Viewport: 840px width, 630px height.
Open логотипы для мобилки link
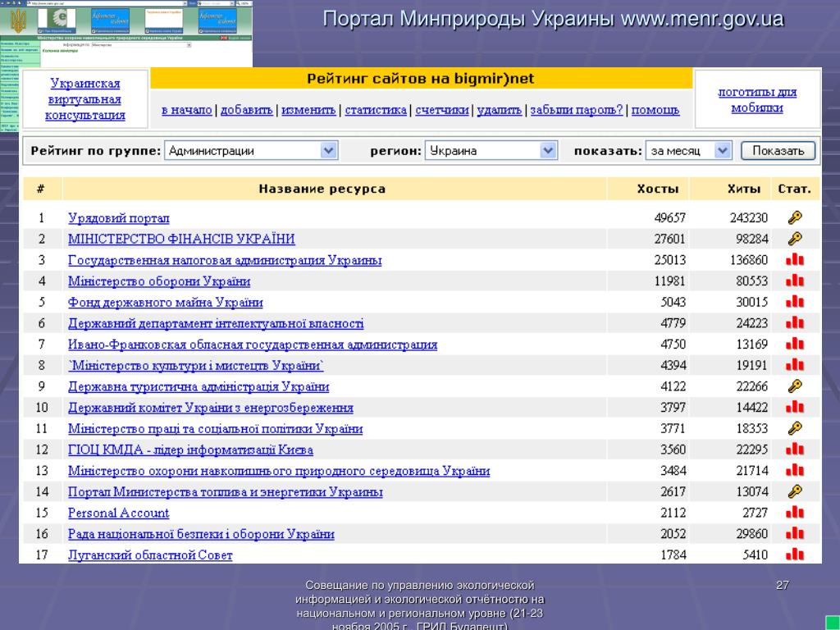point(757,99)
